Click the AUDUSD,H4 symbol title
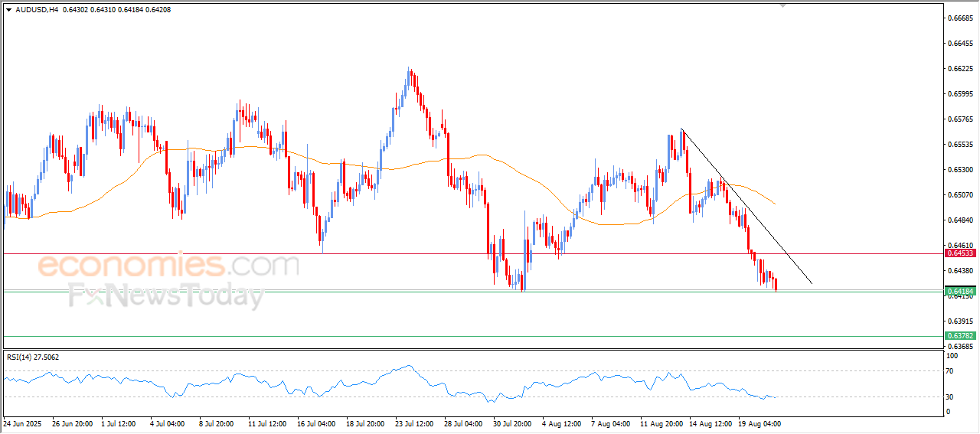This screenshot has width=980, height=434. [x=37, y=10]
